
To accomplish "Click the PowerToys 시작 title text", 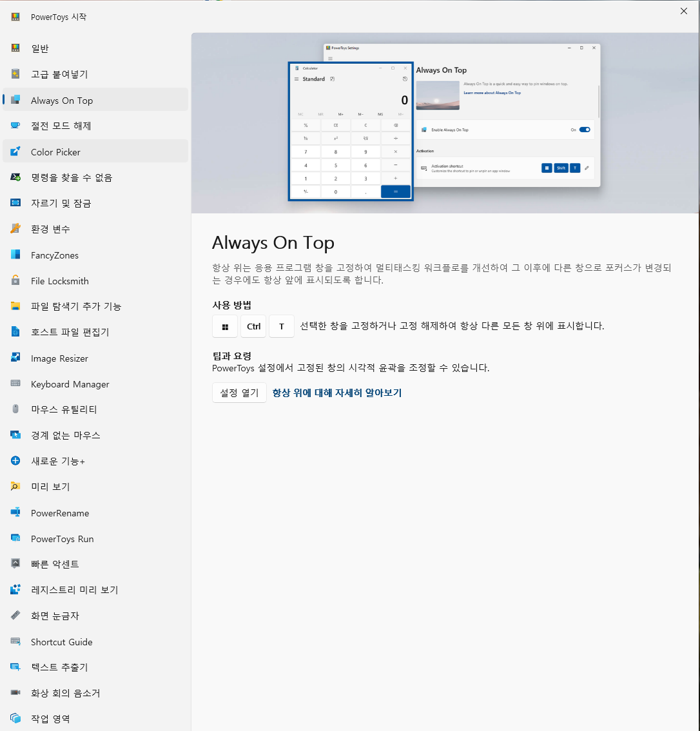I will click(x=59, y=17).
